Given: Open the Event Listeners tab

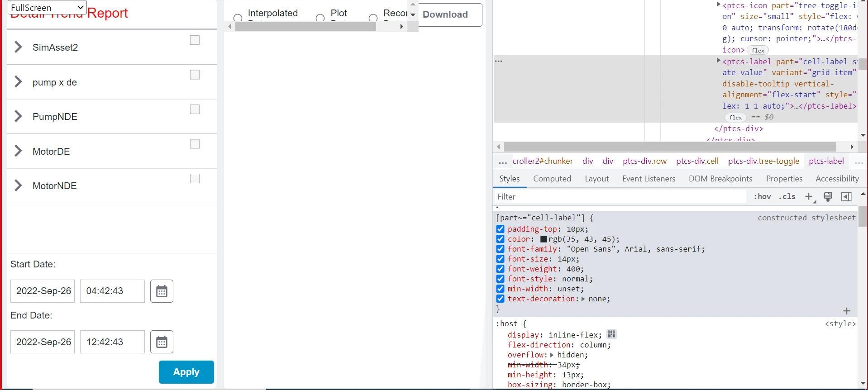Looking at the screenshot, I should [649, 179].
